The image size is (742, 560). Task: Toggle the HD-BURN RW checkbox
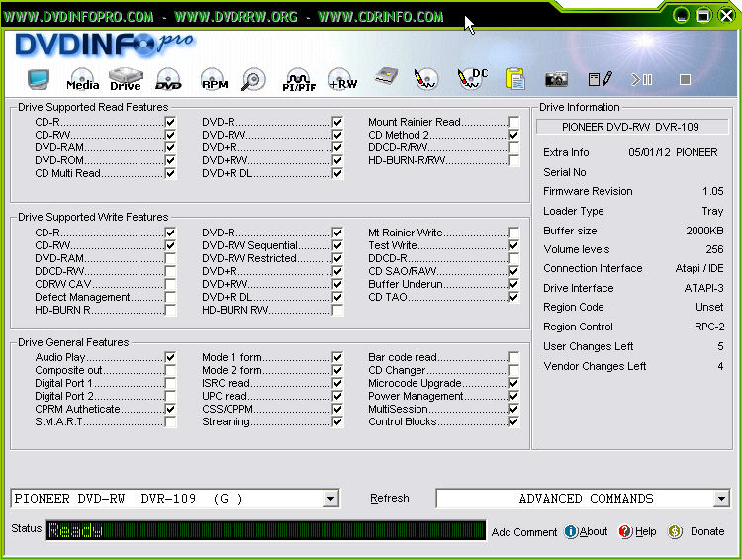point(337,310)
